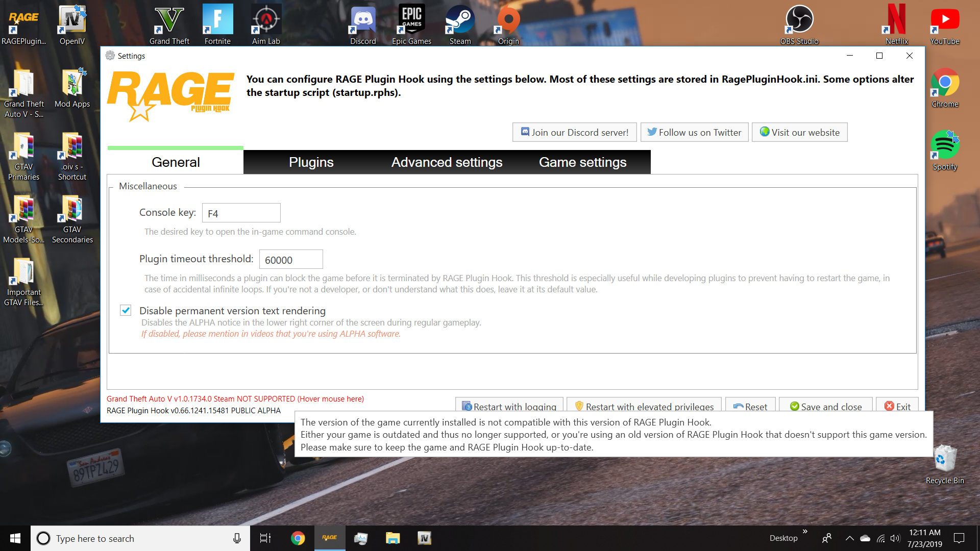Click the RAGE Plugin Hook taskbar icon
This screenshot has width=980, height=551.
(x=329, y=538)
